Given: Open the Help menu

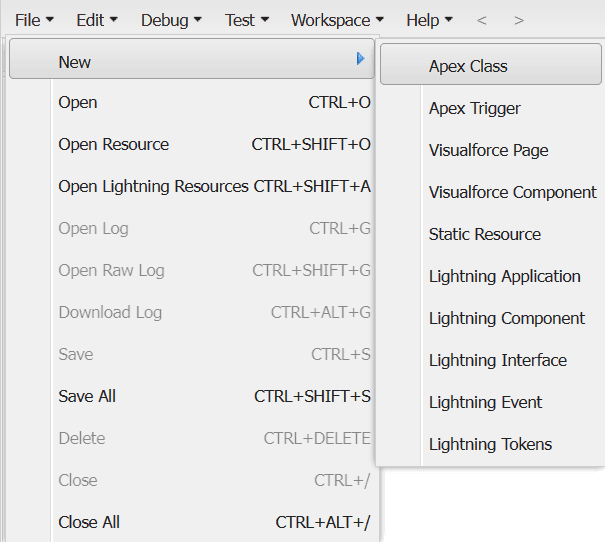Looking at the screenshot, I should point(429,20).
